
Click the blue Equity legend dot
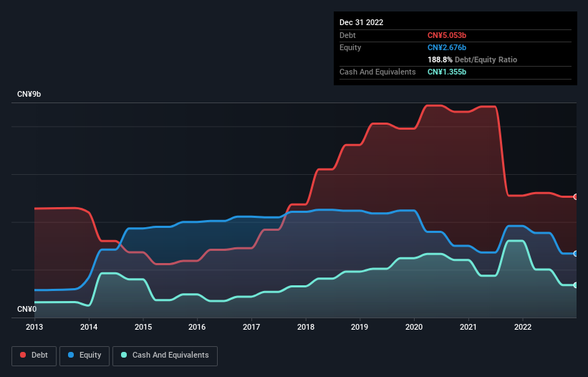(71, 355)
